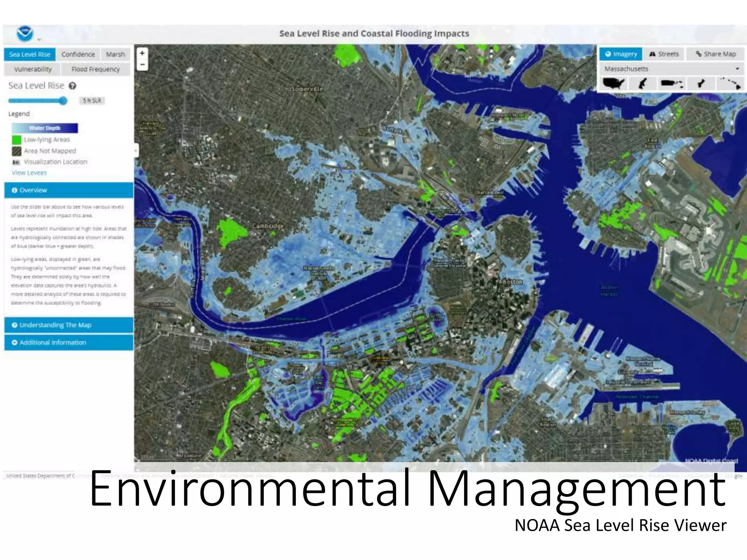
Task: Switch to the Flood Frequency tab
Action: point(96,69)
